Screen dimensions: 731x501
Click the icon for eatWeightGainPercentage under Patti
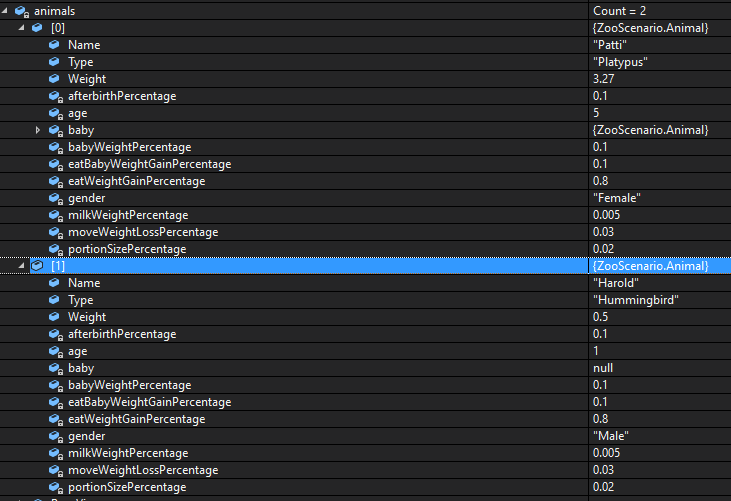tap(56, 181)
